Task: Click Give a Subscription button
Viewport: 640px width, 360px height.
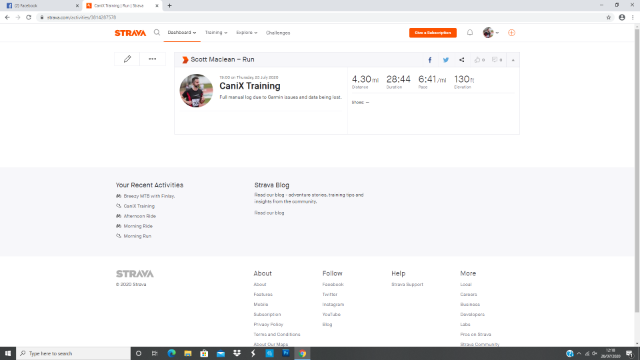Action: tap(433, 33)
